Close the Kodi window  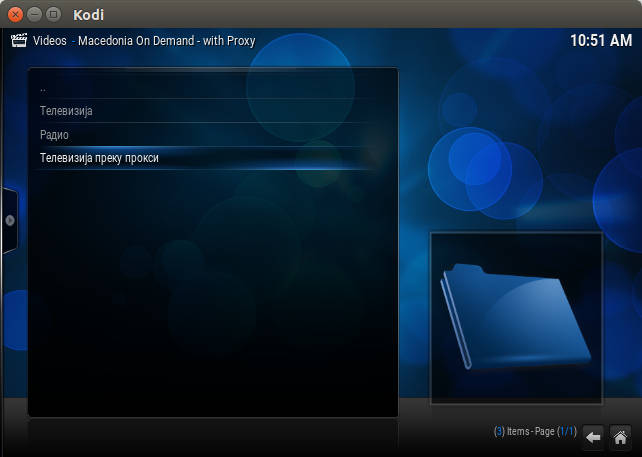coord(15,14)
